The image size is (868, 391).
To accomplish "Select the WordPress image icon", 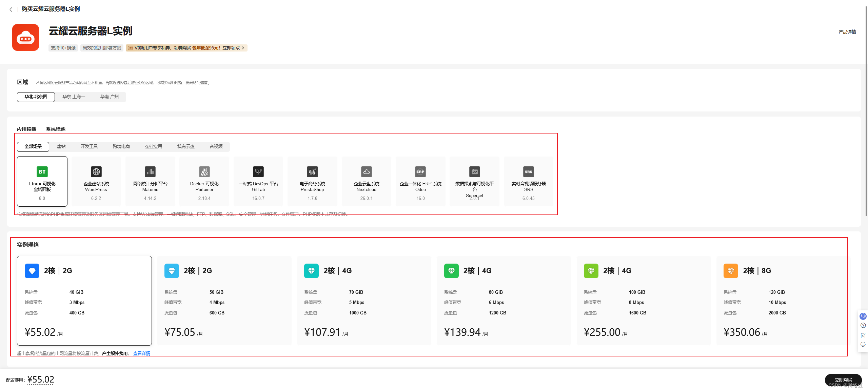I will point(96,172).
